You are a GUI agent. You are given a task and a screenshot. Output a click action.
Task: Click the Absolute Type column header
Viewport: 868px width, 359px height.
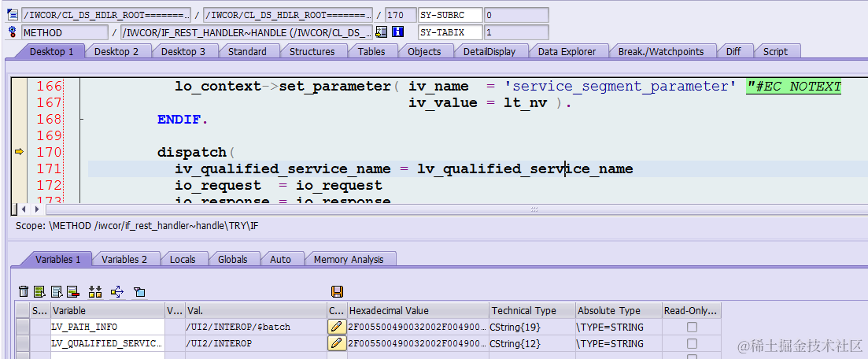point(619,311)
